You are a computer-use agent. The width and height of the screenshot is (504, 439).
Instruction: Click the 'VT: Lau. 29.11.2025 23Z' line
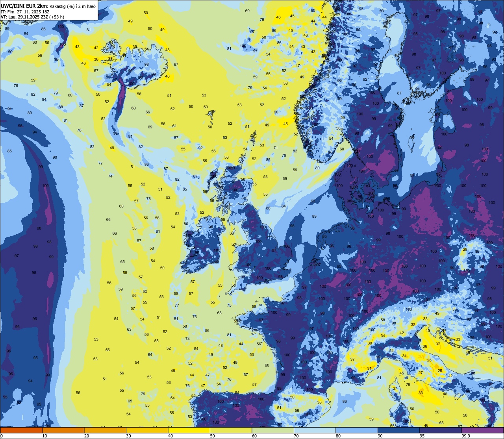point(24,17)
